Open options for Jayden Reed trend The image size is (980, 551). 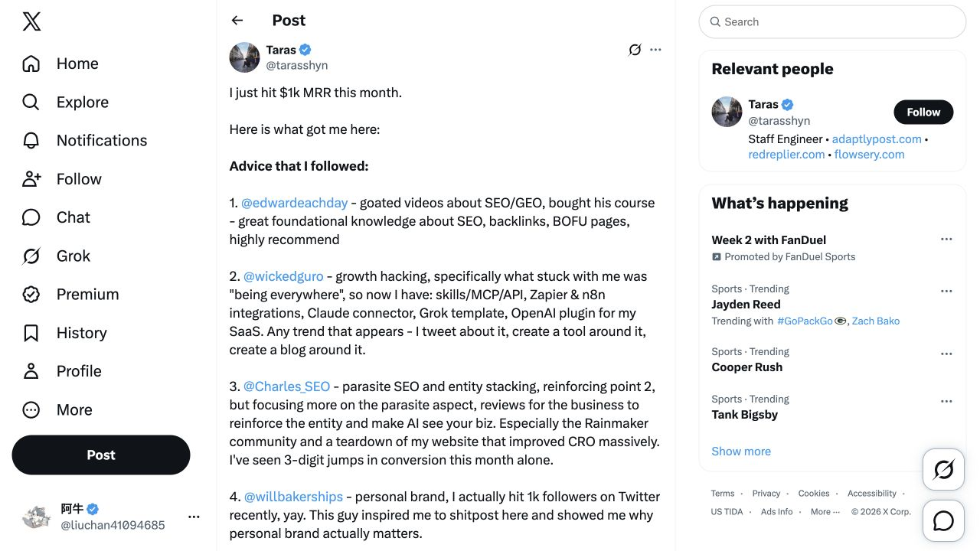tap(946, 291)
